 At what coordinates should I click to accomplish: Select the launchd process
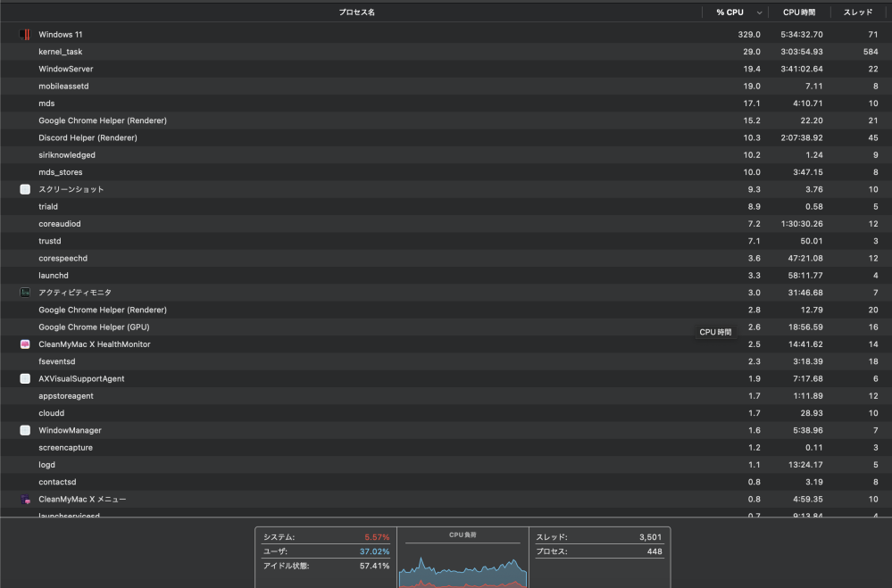point(54,275)
